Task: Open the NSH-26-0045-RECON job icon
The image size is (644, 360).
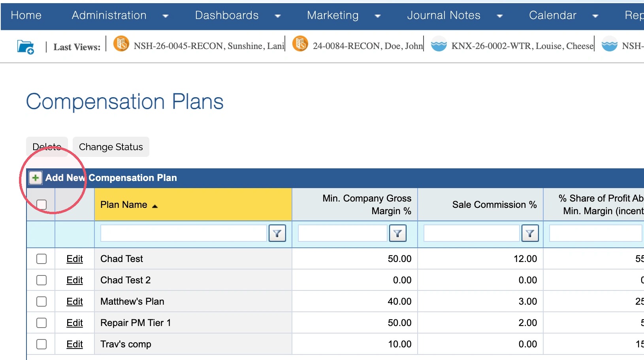Action: tap(121, 43)
